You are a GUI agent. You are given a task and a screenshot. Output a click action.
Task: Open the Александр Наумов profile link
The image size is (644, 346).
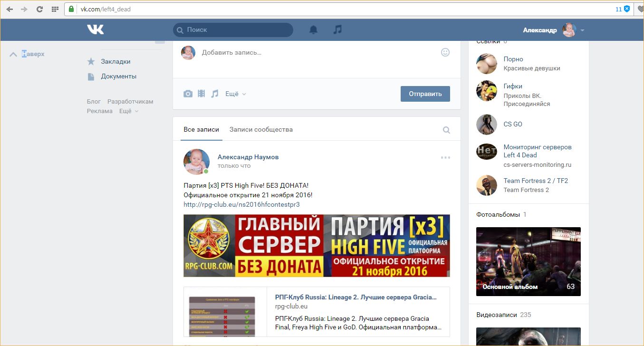click(248, 157)
